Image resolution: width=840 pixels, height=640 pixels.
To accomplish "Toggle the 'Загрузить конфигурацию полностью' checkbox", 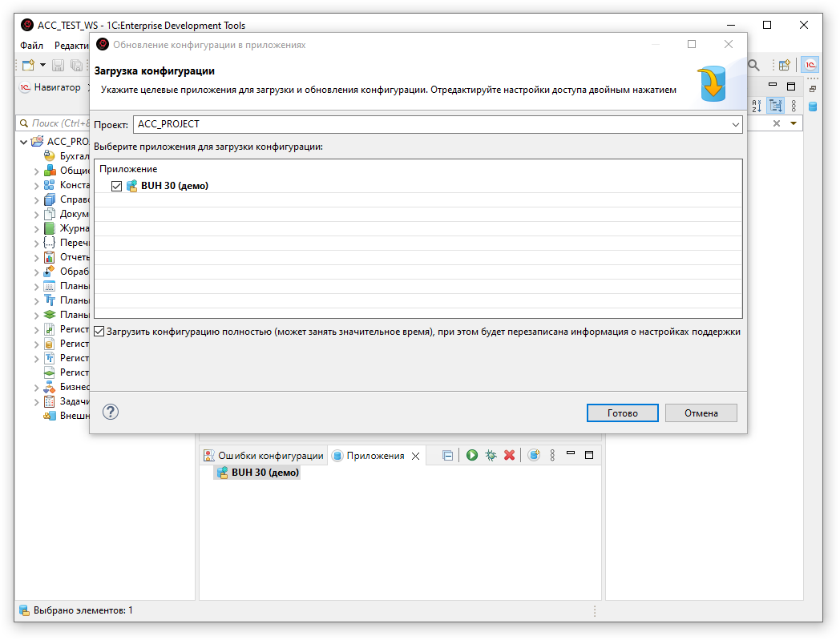I will click(99, 332).
